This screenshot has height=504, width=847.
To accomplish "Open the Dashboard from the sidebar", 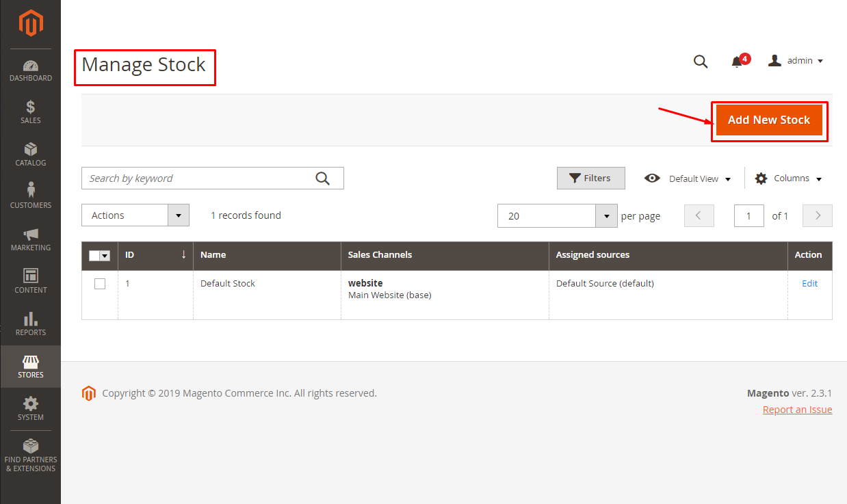I will (30, 68).
